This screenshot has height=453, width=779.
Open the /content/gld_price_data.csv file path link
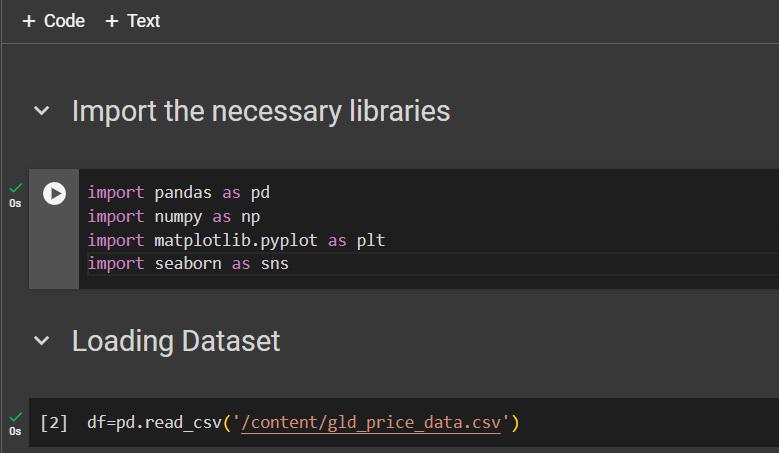click(x=372, y=423)
